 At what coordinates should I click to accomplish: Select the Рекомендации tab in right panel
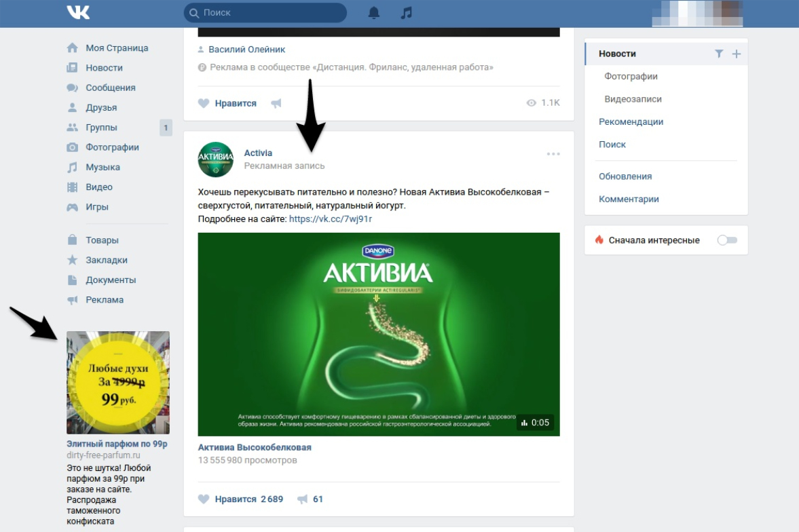tap(631, 122)
